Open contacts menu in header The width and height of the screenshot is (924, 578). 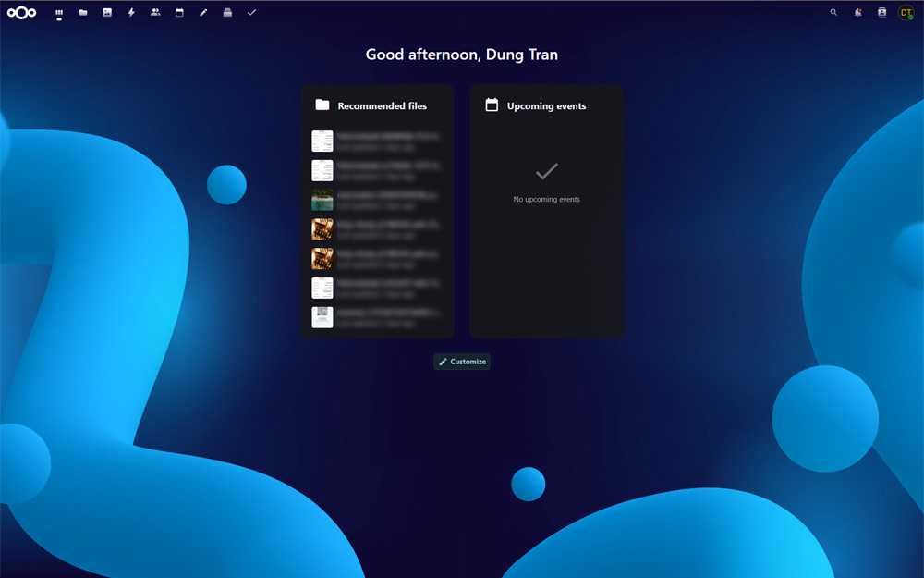point(882,12)
